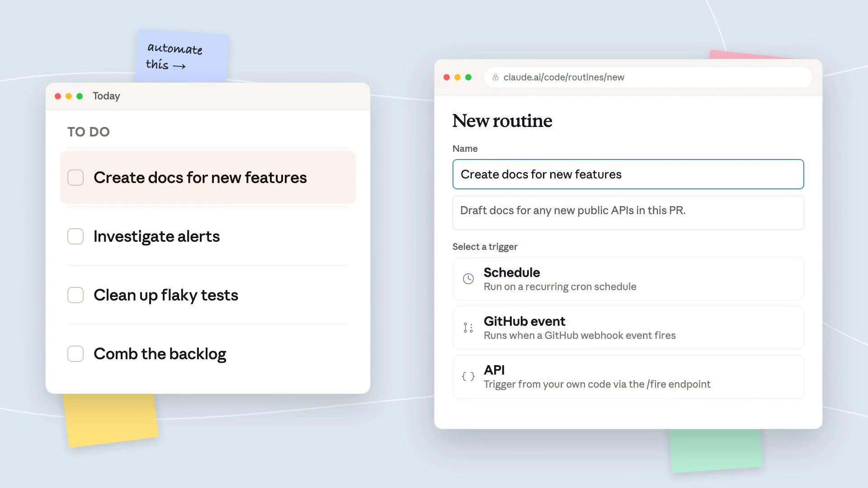Viewport: 868px width, 488px height.
Task: Mark Clean up flaky tests as done
Action: pos(75,295)
